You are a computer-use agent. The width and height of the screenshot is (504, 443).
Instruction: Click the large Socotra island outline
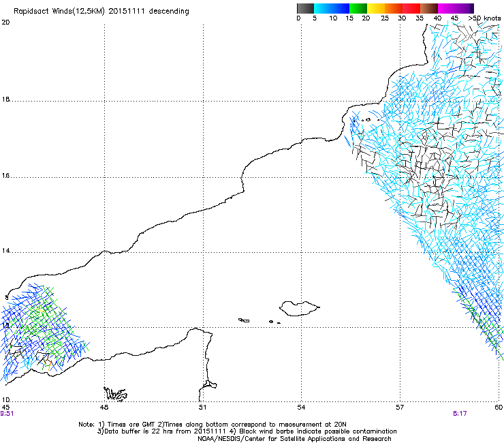point(299,309)
